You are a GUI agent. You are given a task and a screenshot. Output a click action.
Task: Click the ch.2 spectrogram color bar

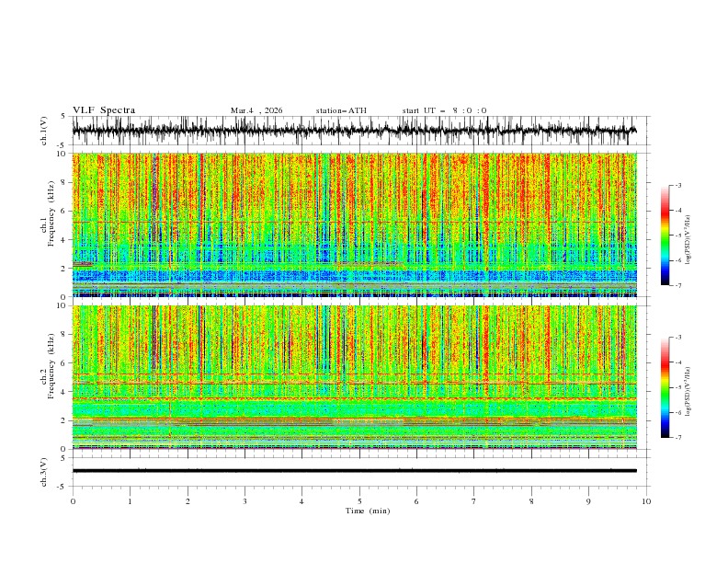click(665, 387)
